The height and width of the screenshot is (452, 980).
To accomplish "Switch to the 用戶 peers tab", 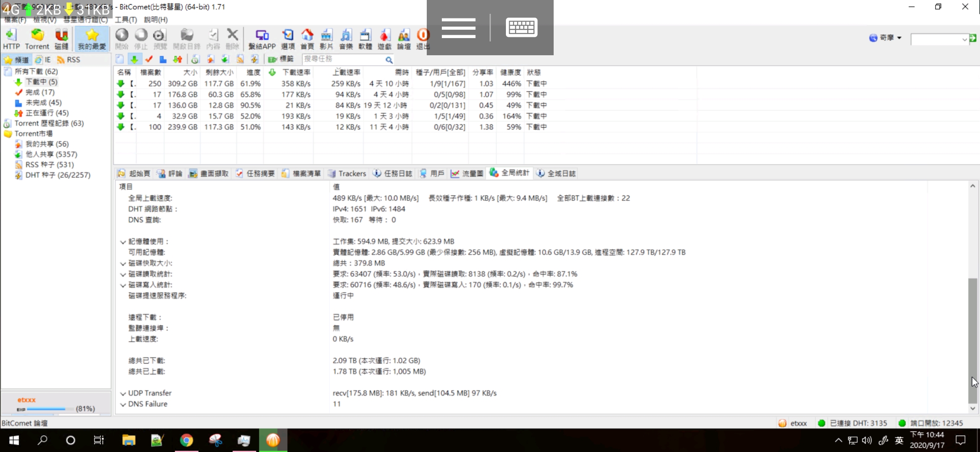I will coord(432,173).
